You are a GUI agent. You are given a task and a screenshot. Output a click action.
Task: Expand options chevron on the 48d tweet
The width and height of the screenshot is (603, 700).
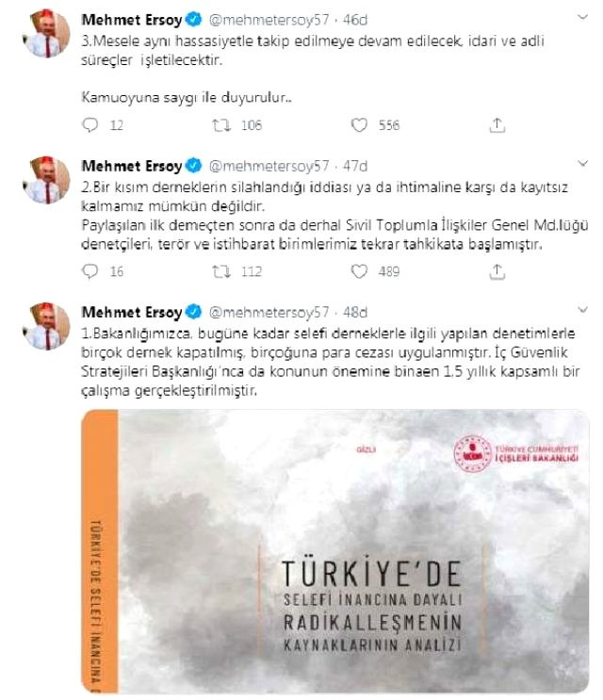coord(582,310)
